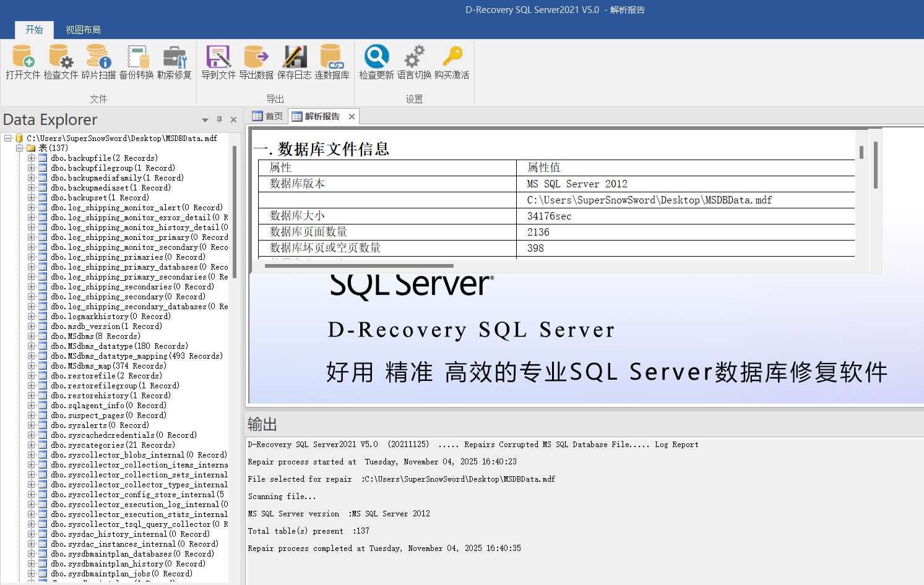The height and width of the screenshot is (585, 924).
Task: Expand the dbo.restorefile table node
Action: 31,376
